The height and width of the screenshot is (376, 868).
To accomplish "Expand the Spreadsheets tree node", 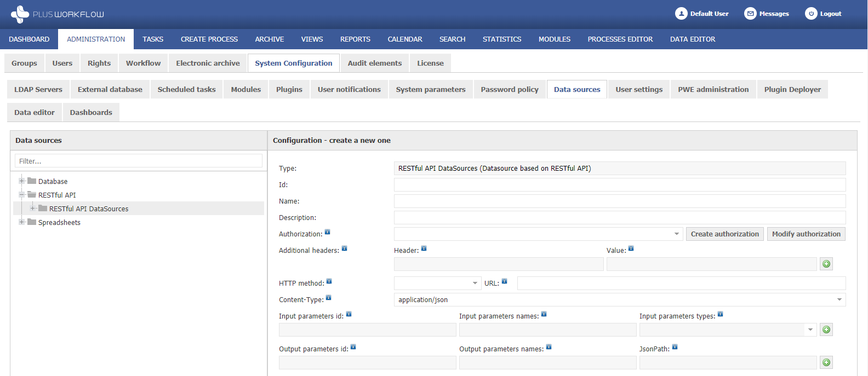I will point(22,222).
